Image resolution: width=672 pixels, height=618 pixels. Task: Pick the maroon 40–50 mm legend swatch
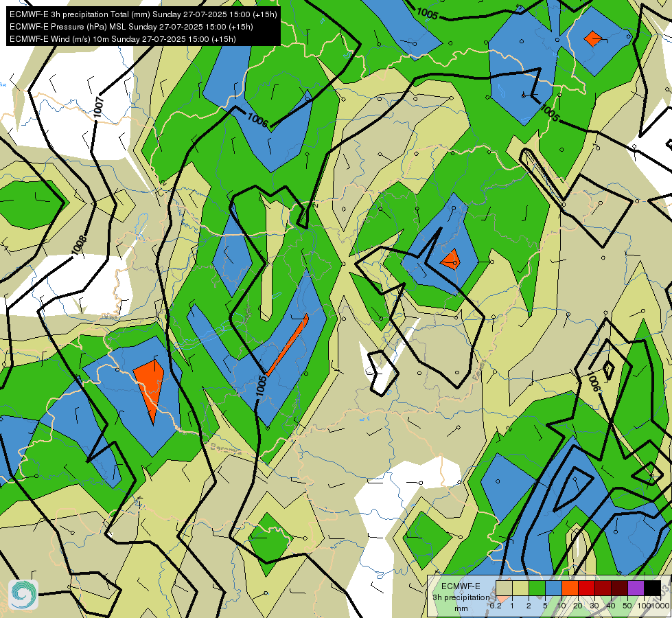pyautogui.click(x=619, y=588)
